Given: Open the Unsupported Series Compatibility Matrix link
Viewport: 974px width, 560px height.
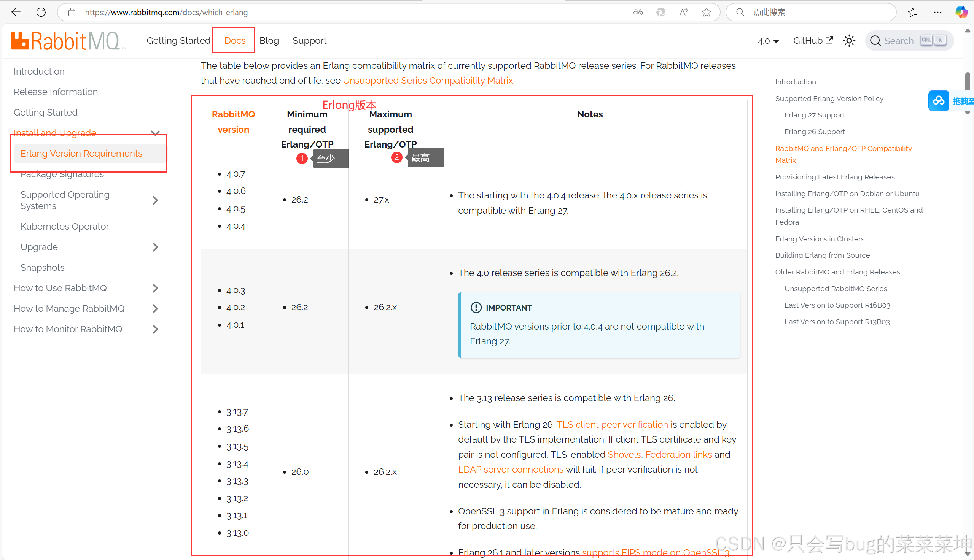Looking at the screenshot, I should pos(428,80).
